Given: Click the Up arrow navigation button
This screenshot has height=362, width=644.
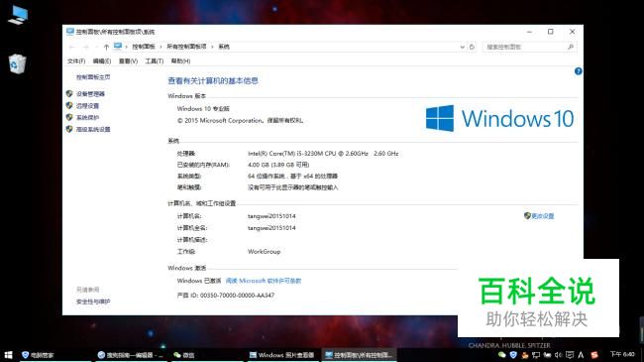Looking at the screenshot, I should coord(106,47).
